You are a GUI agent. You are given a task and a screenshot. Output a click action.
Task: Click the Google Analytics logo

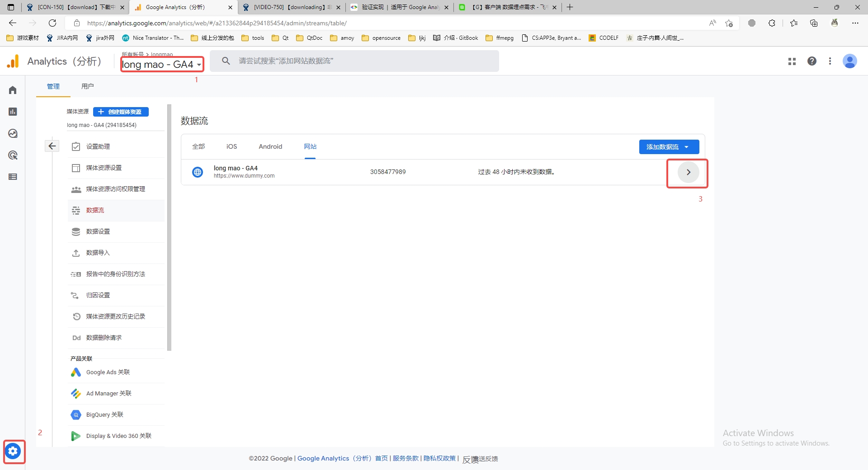(13, 61)
